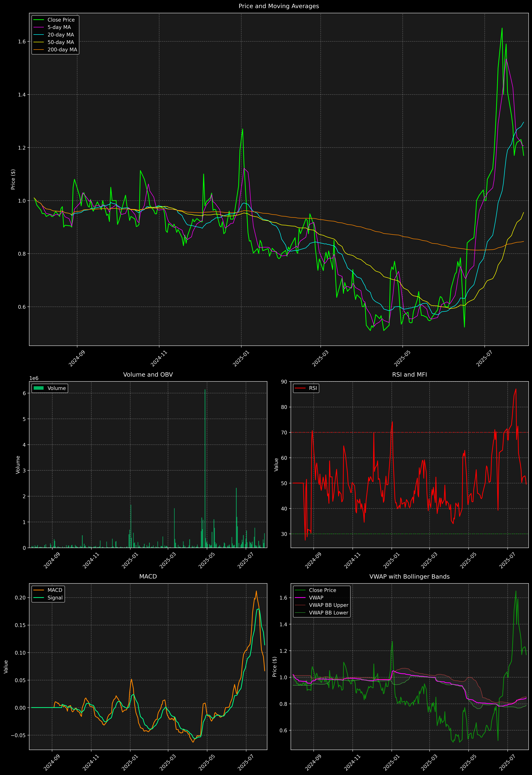Click y-axis tick '0.10' in MACD chart
Image resolution: width=532 pixels, height=775 pixels.
tap(20, 653)
